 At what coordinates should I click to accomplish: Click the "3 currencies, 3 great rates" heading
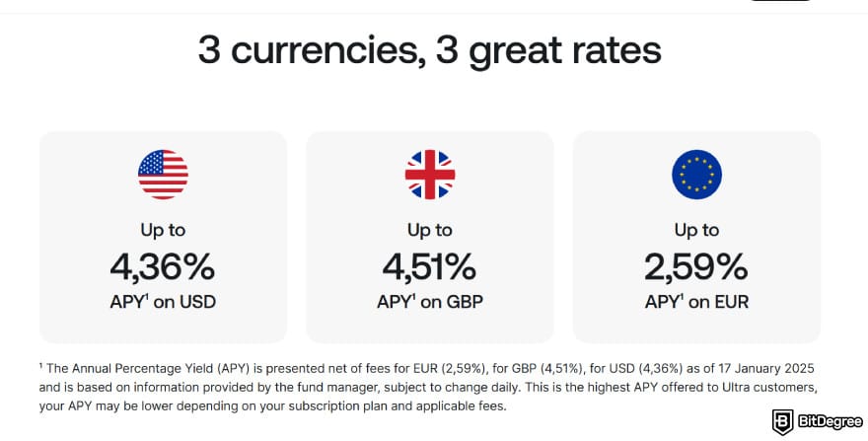[429, 50]
